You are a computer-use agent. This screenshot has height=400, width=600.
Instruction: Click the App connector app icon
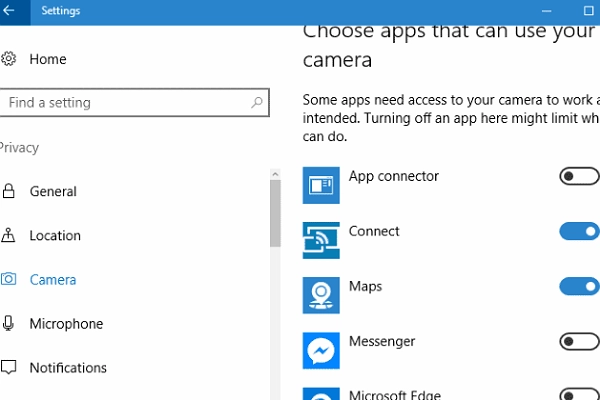(321, 185)
